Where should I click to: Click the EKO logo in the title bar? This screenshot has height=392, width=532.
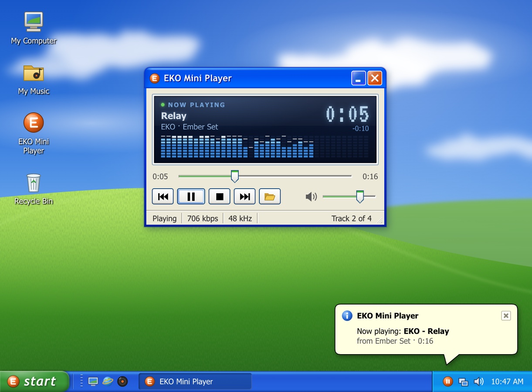(x=154, y=78)
